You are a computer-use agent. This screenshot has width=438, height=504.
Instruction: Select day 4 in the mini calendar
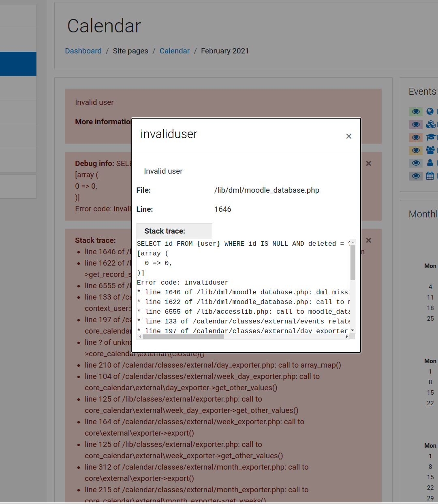[430, 287]
